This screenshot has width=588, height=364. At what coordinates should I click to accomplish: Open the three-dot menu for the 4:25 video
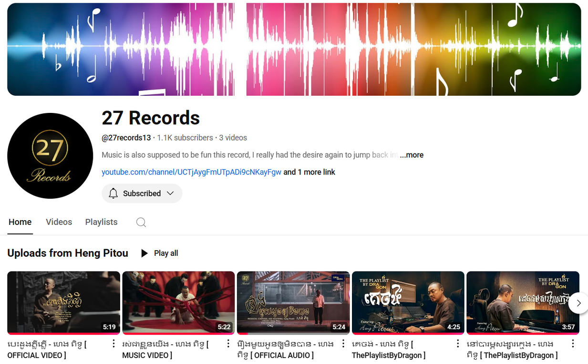click(x=458, y=344)
